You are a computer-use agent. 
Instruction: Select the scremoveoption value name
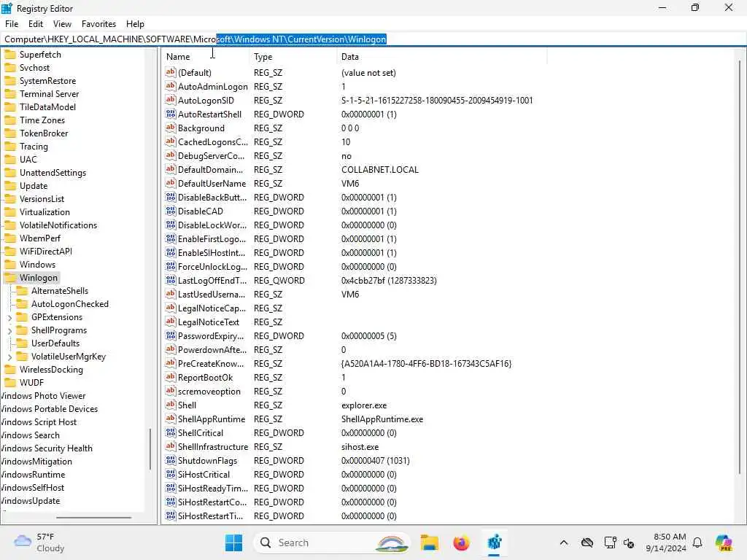209,392
